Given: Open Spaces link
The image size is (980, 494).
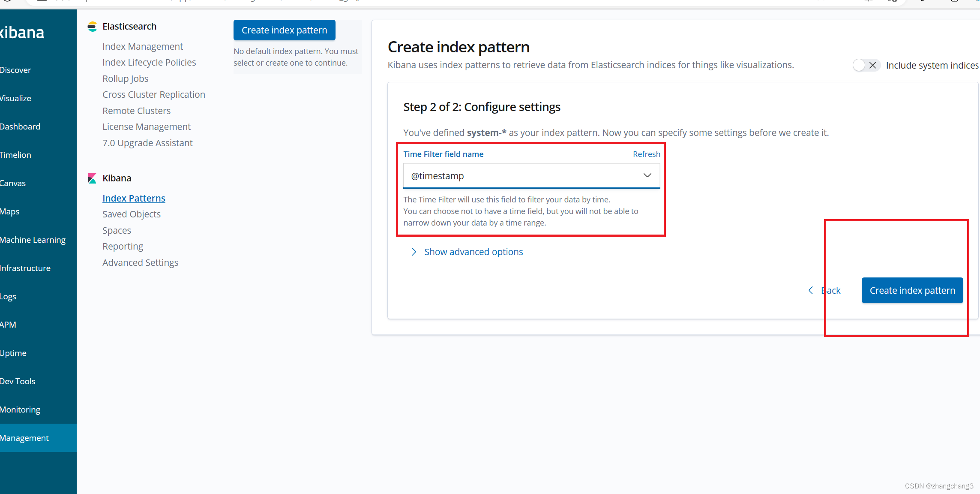Looking at the screenshot, I should [x=117, y=231].
